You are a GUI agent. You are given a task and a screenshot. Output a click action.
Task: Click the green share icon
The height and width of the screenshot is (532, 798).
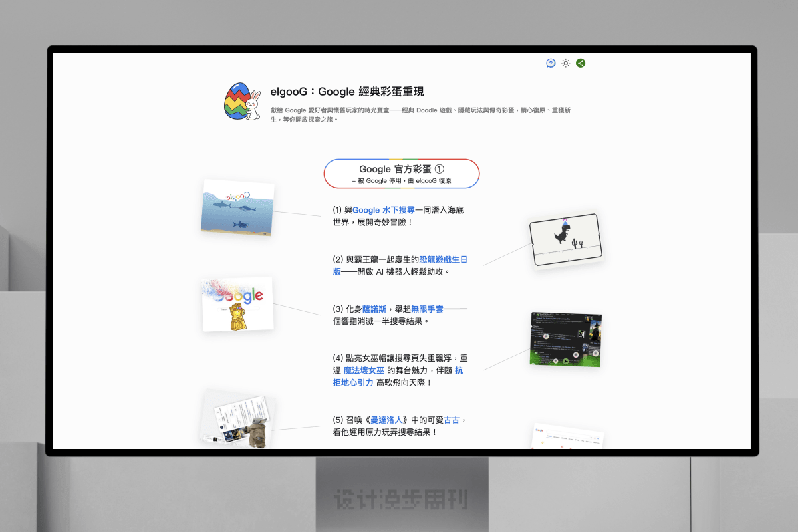pos(581,63)
